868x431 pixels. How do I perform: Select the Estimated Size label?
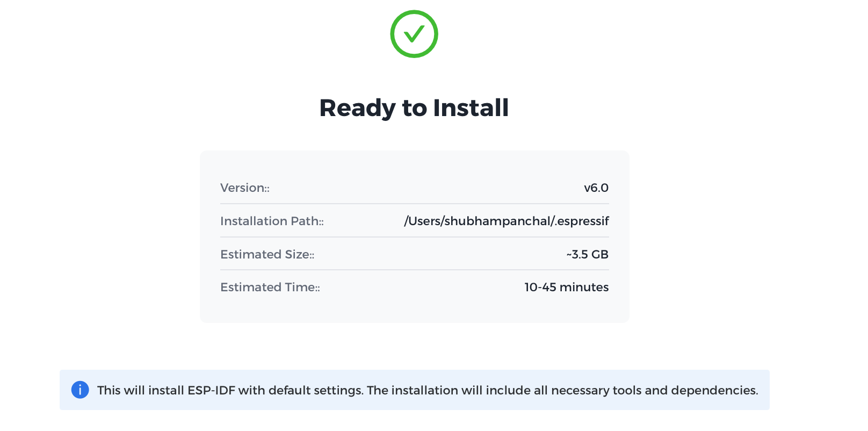pyautogui.click(x=267, y=255)
